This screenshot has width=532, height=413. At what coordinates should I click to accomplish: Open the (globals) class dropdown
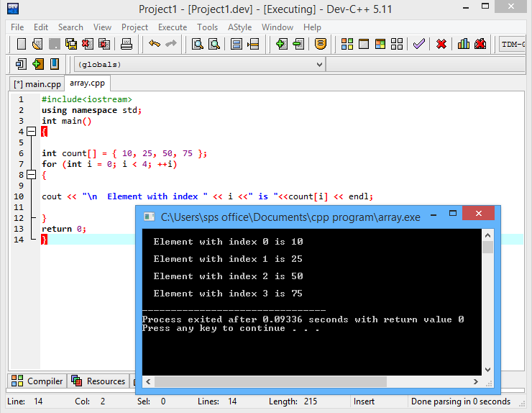[200, 65]
